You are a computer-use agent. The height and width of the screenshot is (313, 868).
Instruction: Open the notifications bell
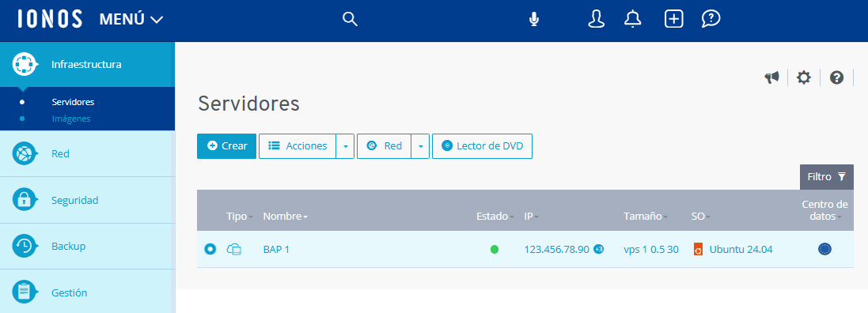point(633,19)
